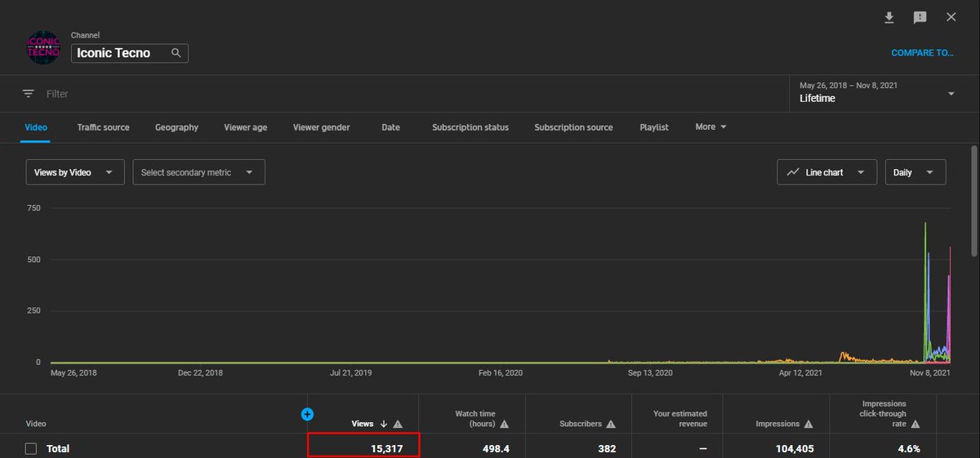Change the Line chart type dropdown
The image size is (980, 458).
826,172
